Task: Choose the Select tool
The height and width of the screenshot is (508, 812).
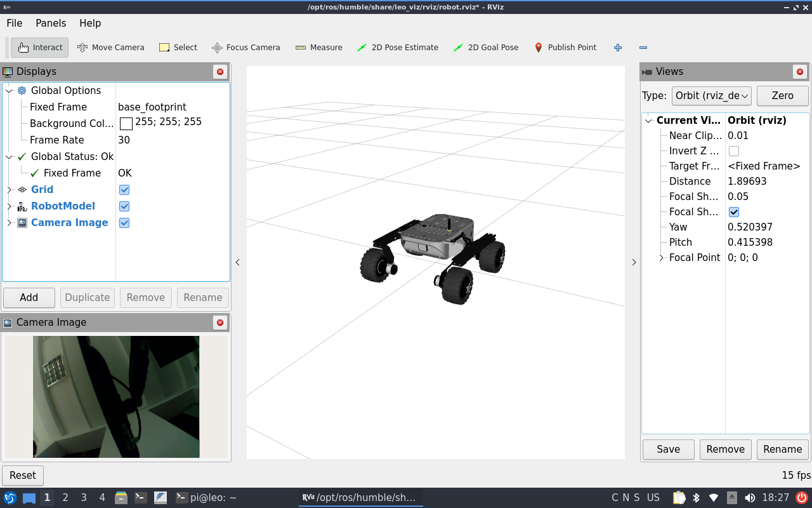Action: (x=178, y=47)
